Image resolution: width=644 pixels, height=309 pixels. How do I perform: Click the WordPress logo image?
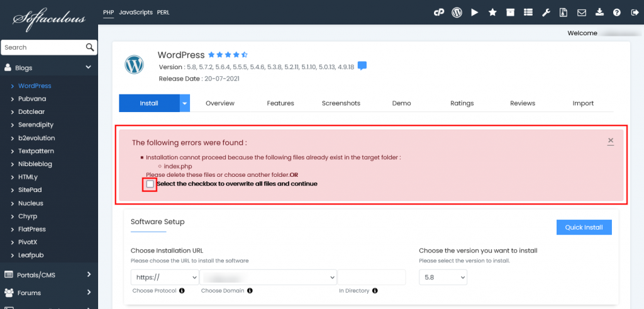[135, 65]
